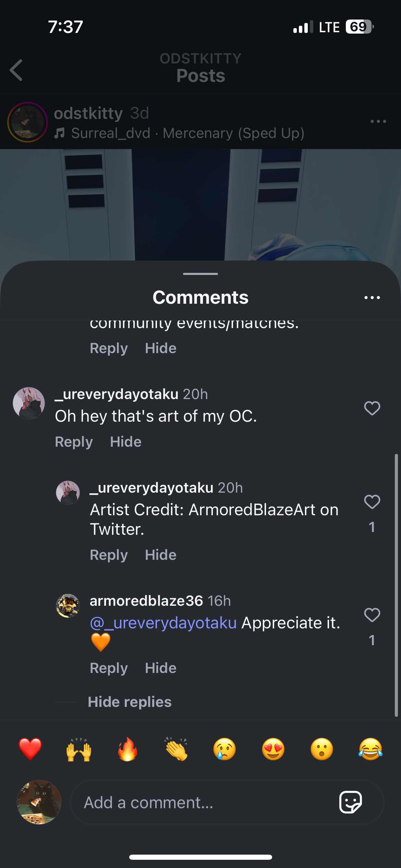Insert the clapping hands emoji
Viewport: 401px width, 868px height.
click(176, 749)
